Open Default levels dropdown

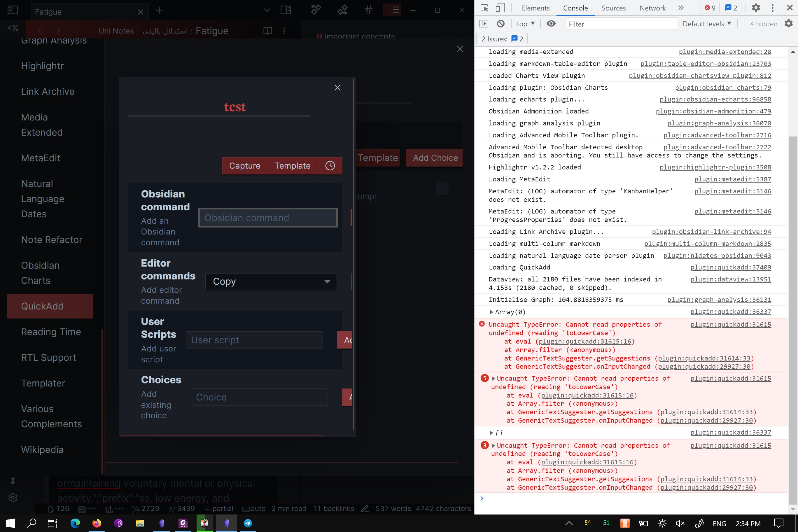click(707, 24)
